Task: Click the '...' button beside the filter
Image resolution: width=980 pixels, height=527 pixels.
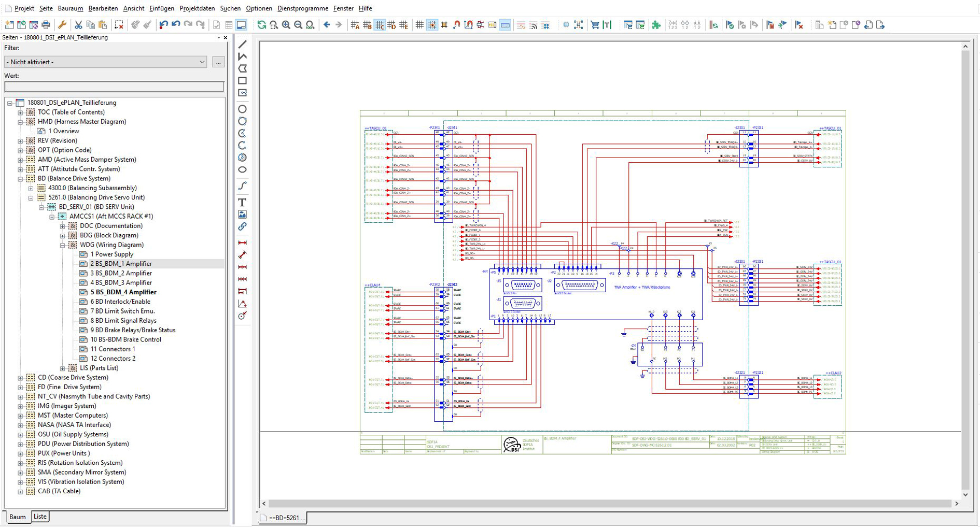Action: [x=218, y=62]
